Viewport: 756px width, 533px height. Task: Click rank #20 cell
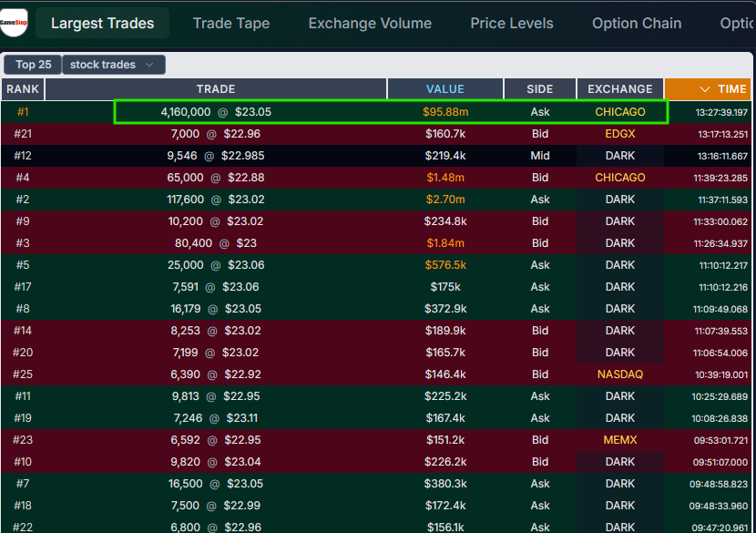click(23, 353)
